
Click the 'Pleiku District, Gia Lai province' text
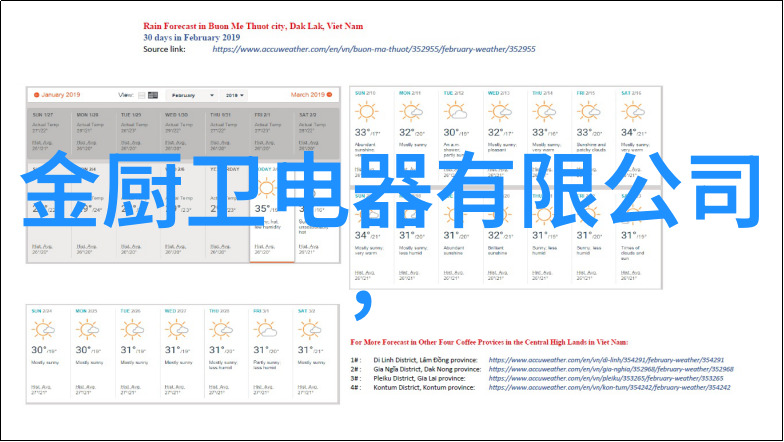pyautogui.click(x=419, y=378)
